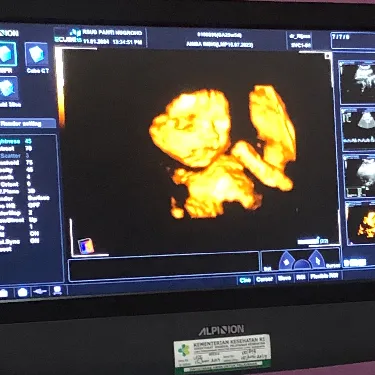Choose the Reset entry in render settings
This screenshot has height=375, width=375.
6,249
